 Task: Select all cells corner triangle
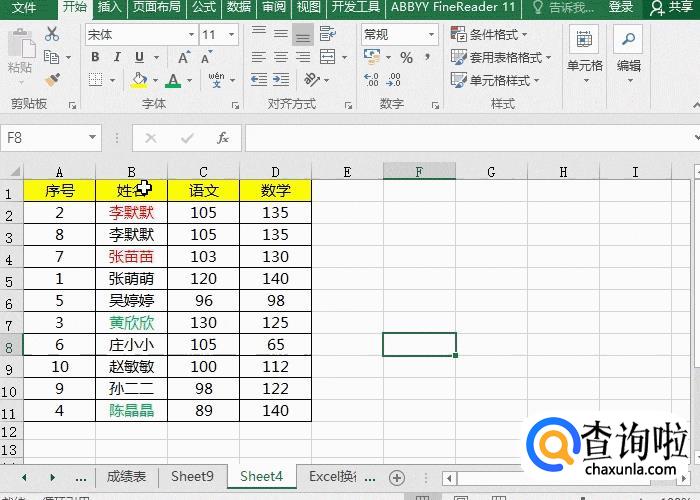tap(14, 171)
